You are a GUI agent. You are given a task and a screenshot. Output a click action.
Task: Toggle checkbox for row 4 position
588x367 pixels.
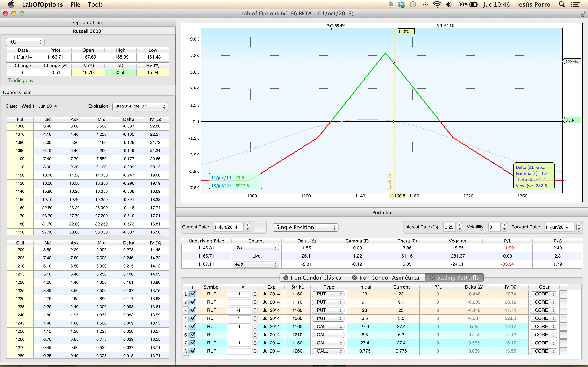tap(193, 318)
